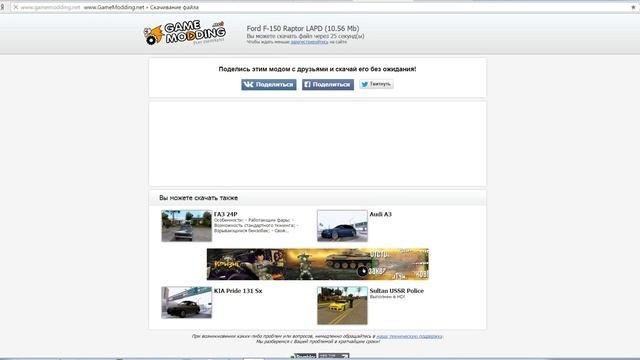Tweet the mod via the Twitter button
The height and width of the screenshot is (360, 640).
click(x=376, y=84)
